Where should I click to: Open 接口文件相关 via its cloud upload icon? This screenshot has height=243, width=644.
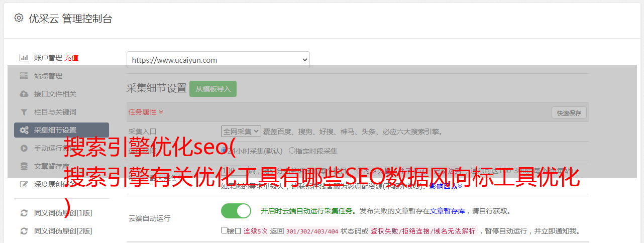(x=24, y=94)
